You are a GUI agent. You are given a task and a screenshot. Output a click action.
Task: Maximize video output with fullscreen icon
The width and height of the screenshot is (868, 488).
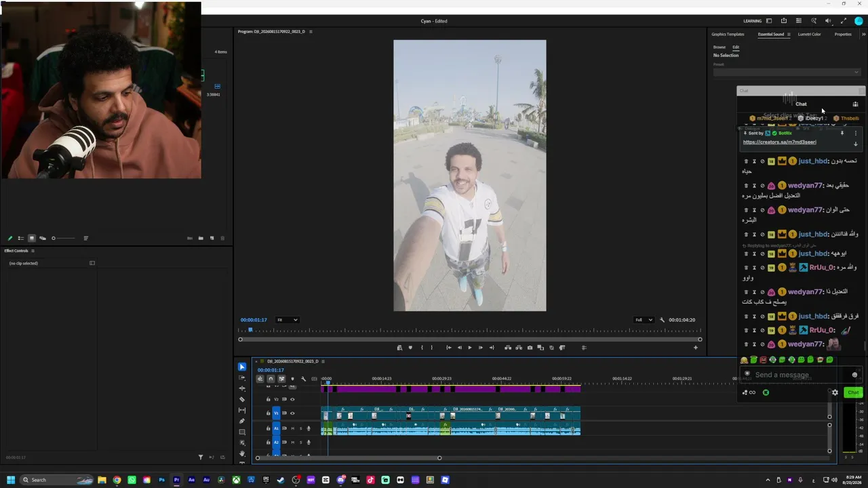(842, 21)
